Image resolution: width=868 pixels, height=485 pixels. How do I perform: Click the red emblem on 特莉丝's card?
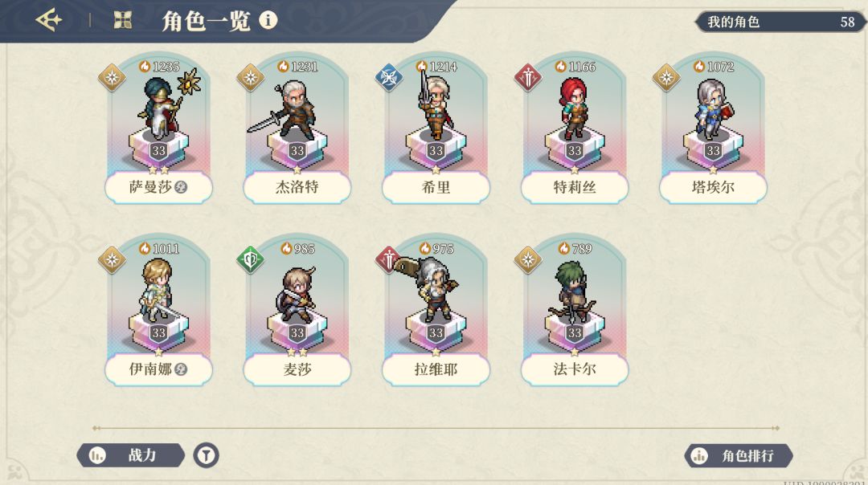point(527,77)
